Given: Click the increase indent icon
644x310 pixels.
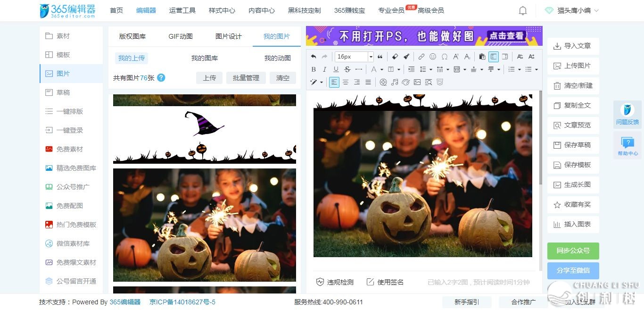Looking at the screenshot, I should (x=411, y=69).
